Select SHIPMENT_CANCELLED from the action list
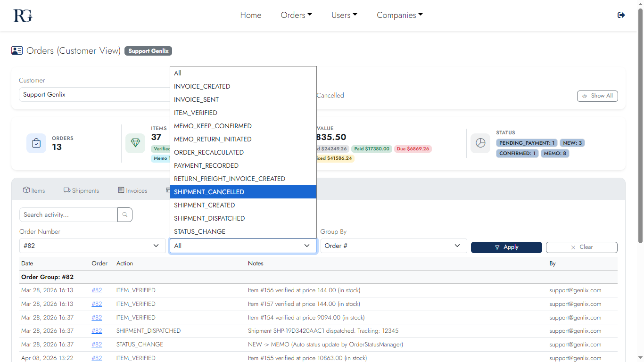The height and width of the screenshot is (362, 644). [x=243, y=192]
